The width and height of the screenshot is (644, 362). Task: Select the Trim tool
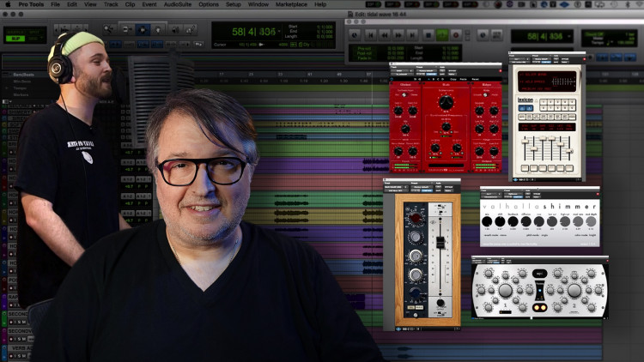[126, 29]
